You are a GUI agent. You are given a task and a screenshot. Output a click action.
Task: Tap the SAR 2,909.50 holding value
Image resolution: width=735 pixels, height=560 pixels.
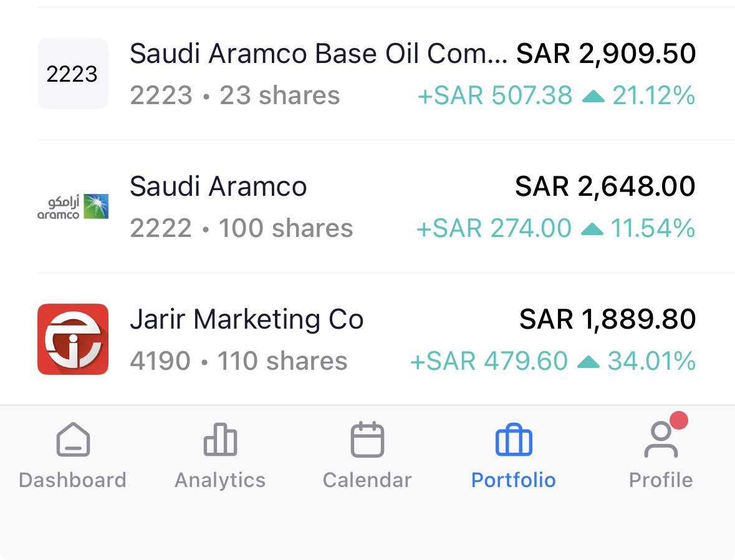point(606,54)
